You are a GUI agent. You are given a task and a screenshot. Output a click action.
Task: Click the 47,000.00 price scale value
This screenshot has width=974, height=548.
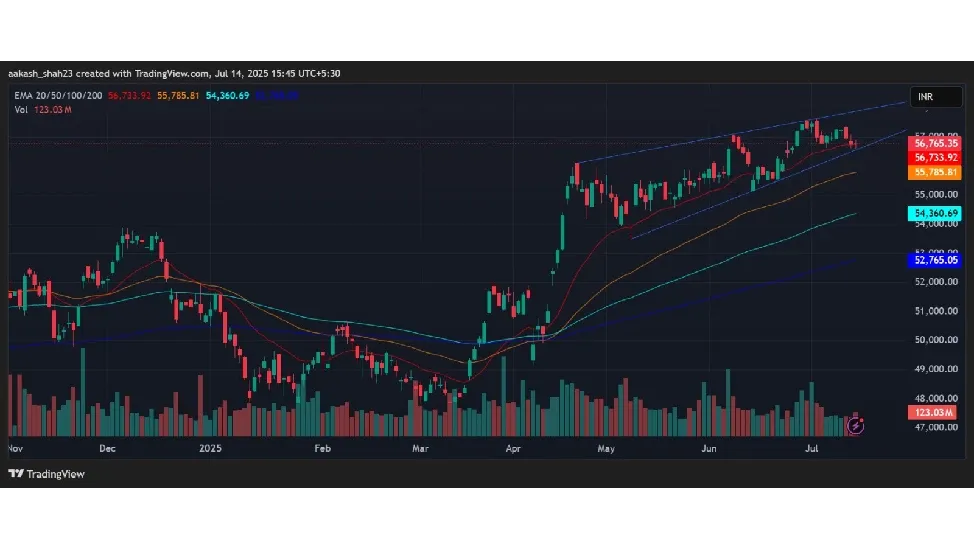click(936, 427)
